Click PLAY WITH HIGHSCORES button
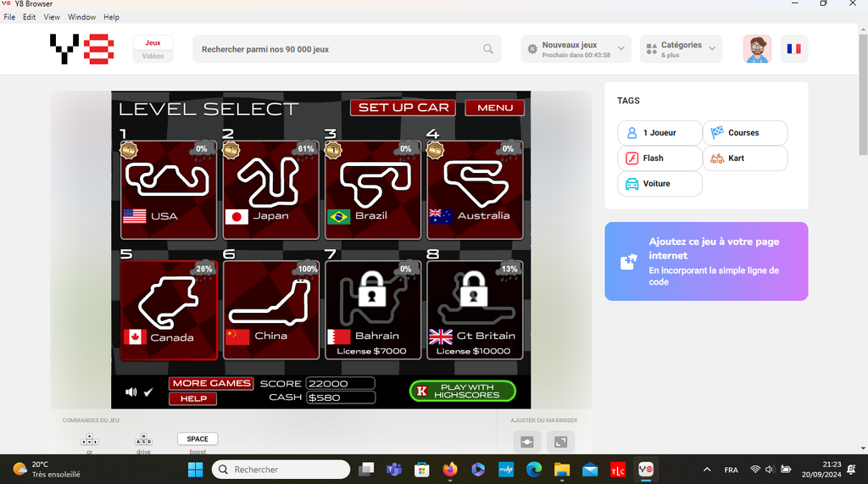 point(463,391)
